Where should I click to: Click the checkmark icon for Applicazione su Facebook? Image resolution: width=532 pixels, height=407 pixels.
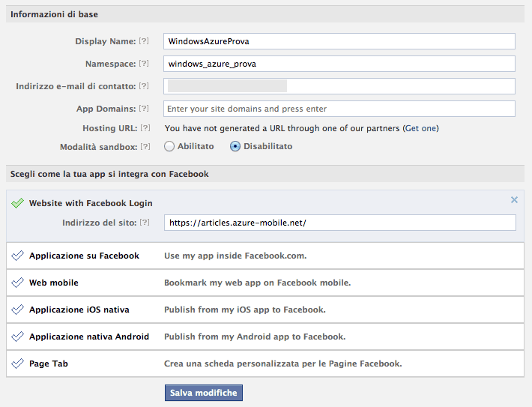click(x=17, y=256)
